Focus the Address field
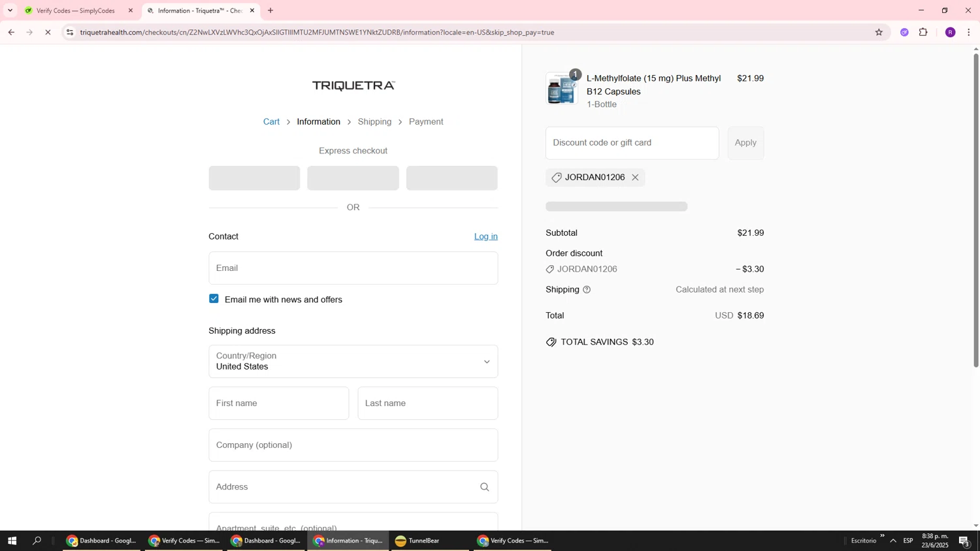 point(353,487)
